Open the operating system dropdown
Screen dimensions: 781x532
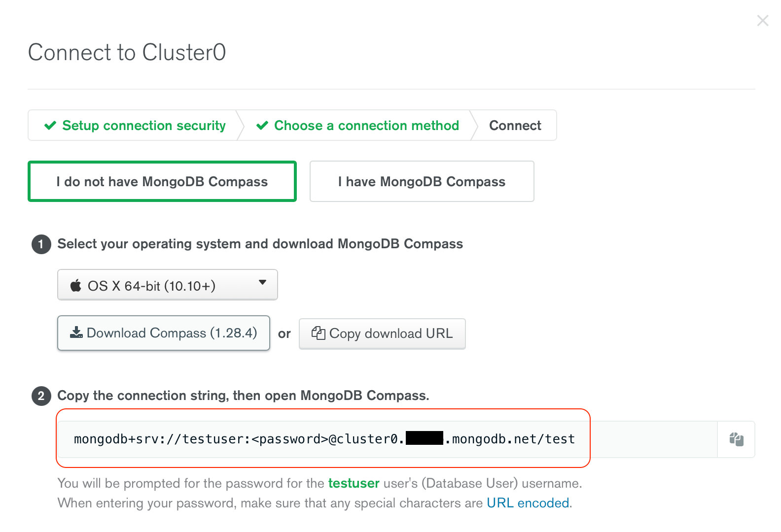167,285
